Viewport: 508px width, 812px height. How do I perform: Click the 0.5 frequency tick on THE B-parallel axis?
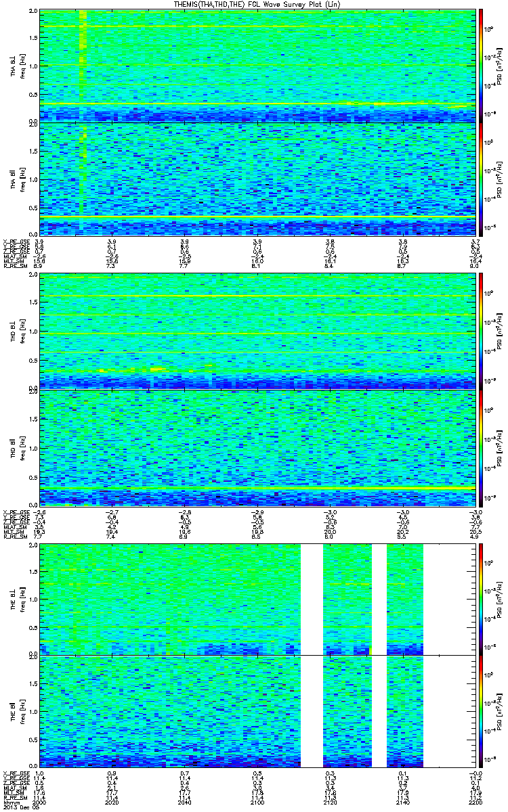(33, 739)
